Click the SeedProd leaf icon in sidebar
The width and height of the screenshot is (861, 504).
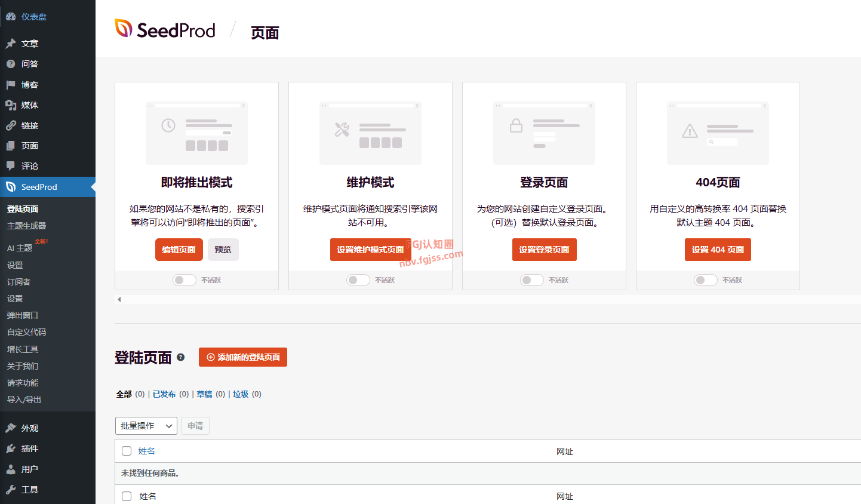tap(11, 187)
